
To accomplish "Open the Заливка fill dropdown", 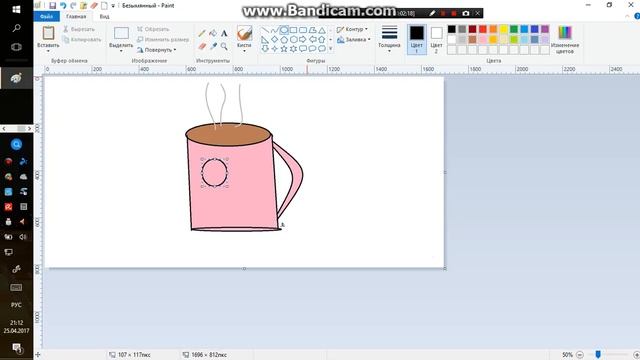I will [x=354, y=40].
